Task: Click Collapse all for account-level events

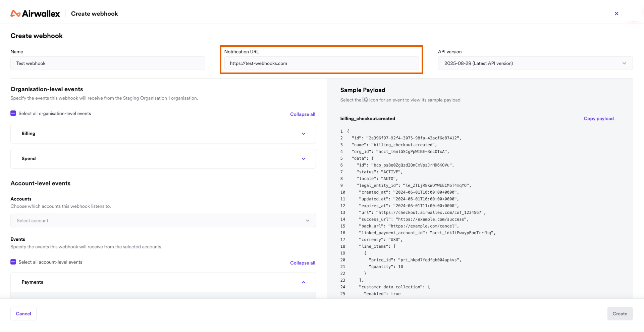Action: pos(303,263)
